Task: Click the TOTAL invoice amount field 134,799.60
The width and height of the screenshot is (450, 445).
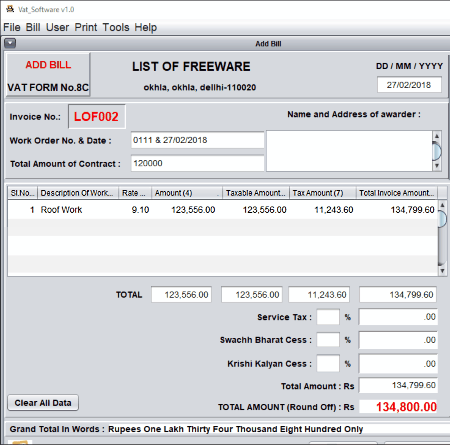Action: pyautogui.click(x=398, y=295)
